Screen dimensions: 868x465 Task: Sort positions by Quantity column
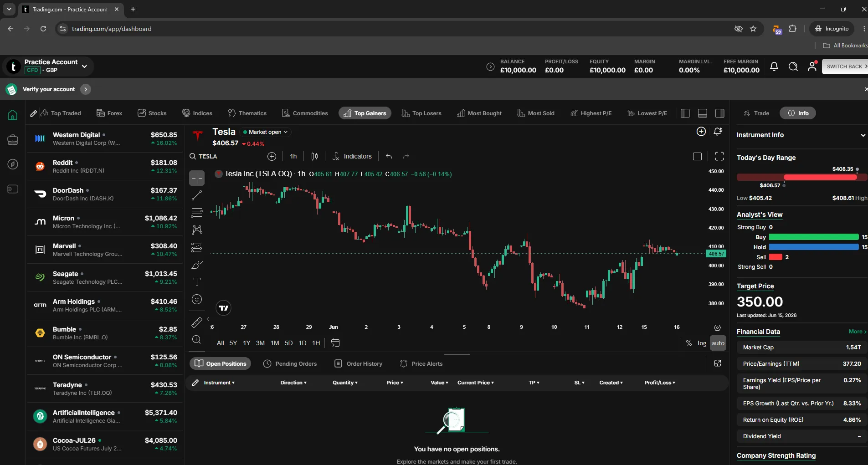[x=345, y=383]
